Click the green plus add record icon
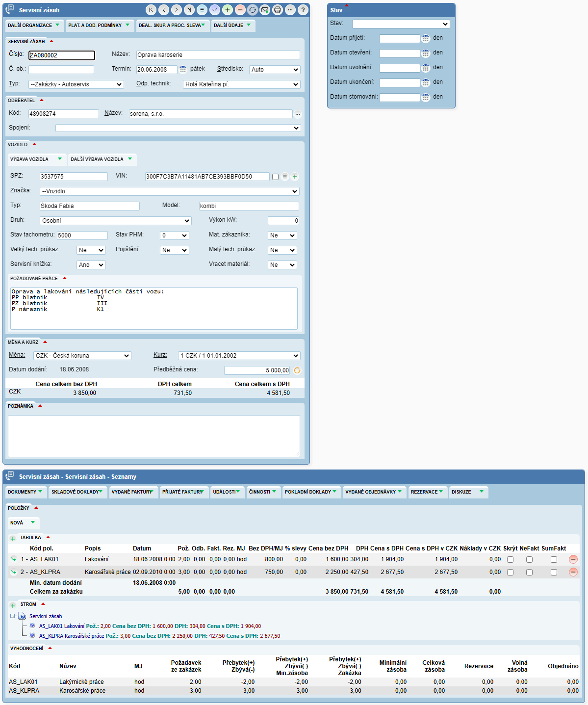The image size is (588, 705). tap(227, 10)
